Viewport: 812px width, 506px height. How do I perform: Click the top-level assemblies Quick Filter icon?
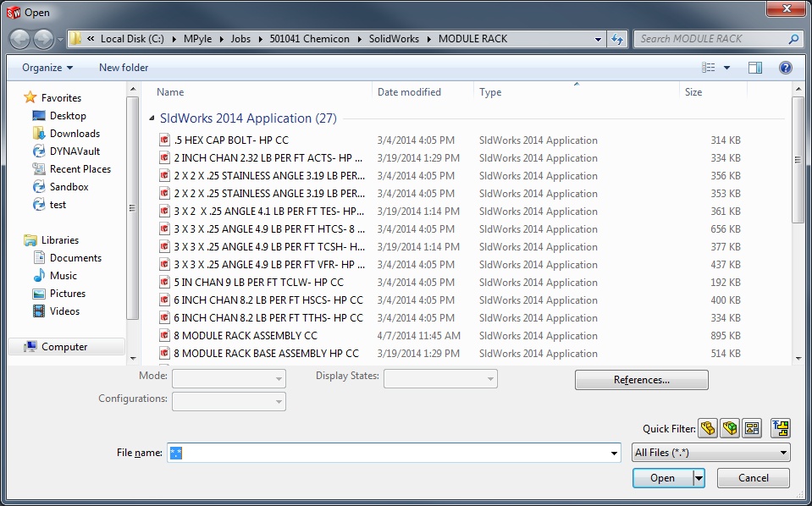click(781, 428)
